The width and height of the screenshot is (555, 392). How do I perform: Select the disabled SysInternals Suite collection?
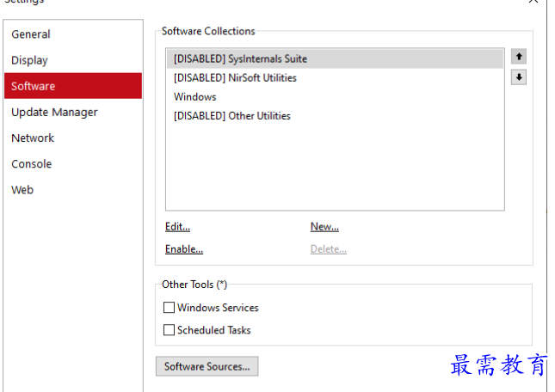pyautogui.click(x=240, y=59)
